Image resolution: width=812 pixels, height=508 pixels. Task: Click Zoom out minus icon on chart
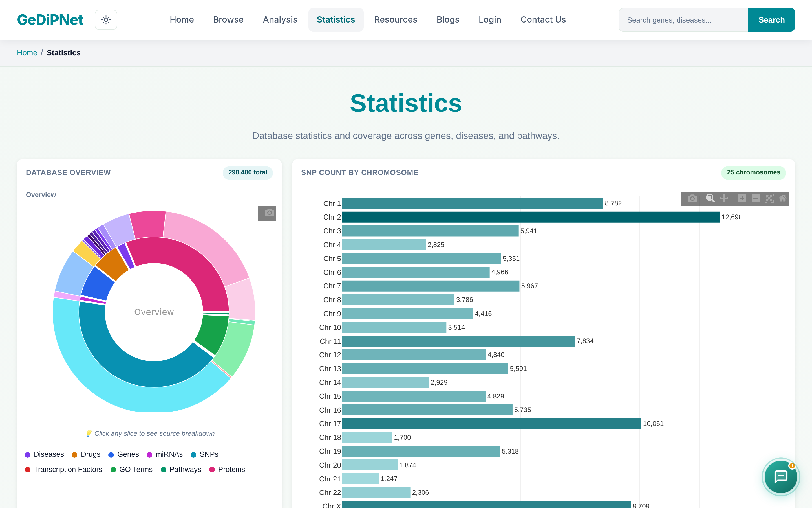pos(756,199)
